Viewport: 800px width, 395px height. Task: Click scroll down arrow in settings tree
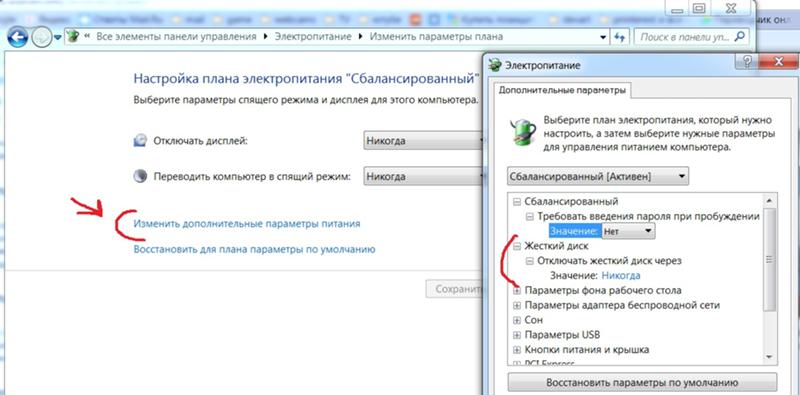click(x=770, y=357)
